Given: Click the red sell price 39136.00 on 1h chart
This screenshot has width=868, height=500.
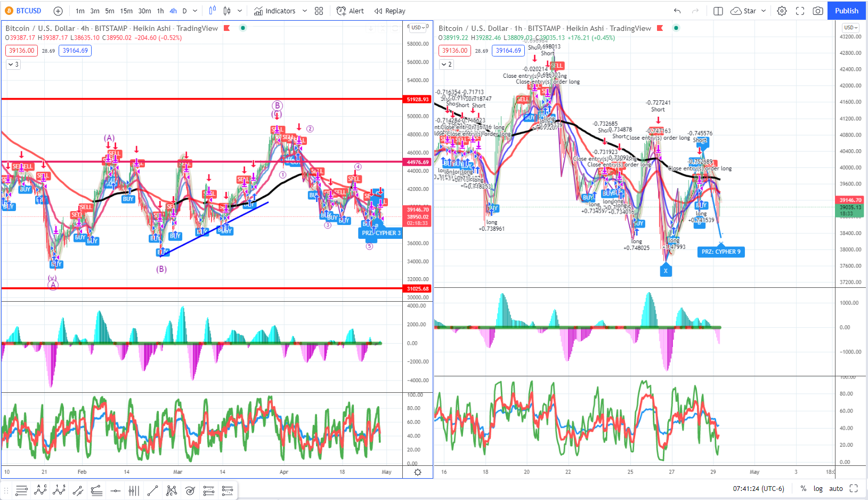Looking at the screenshot, I should tap(455, 51).
